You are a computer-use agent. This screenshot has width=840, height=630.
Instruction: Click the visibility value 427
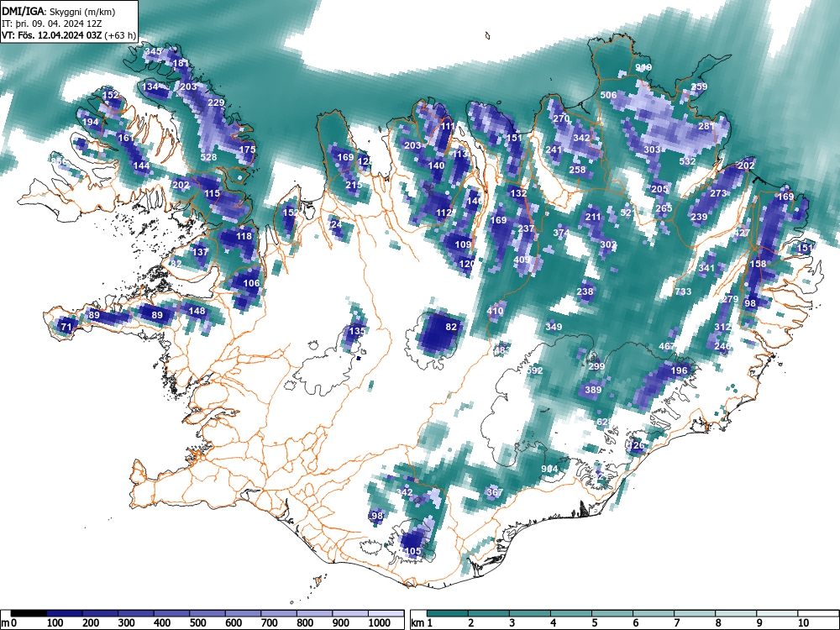[742, 233]
